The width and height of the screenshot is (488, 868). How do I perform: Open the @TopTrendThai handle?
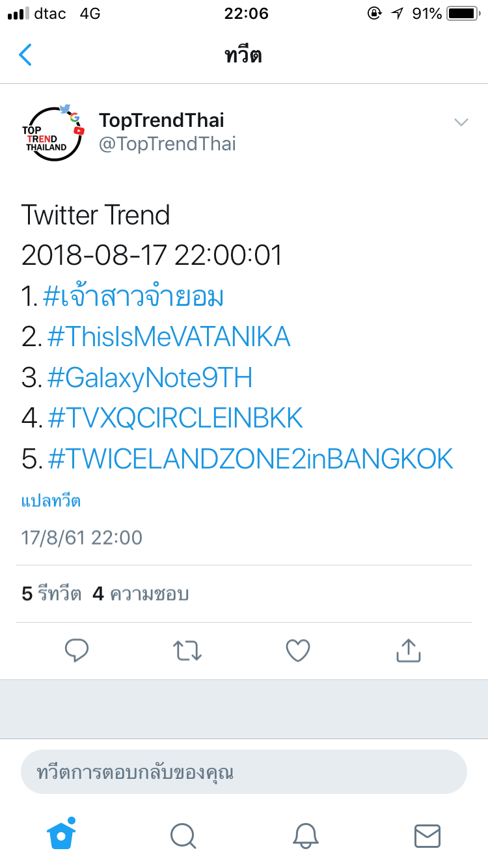tap(167, 144)
